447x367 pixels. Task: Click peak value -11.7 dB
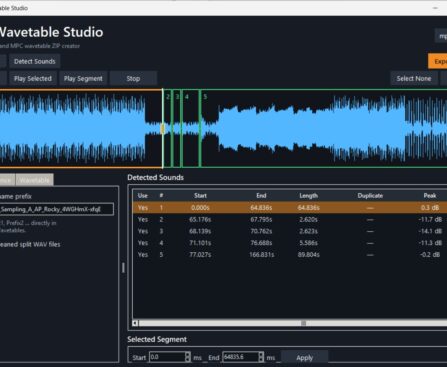[430, 219]
